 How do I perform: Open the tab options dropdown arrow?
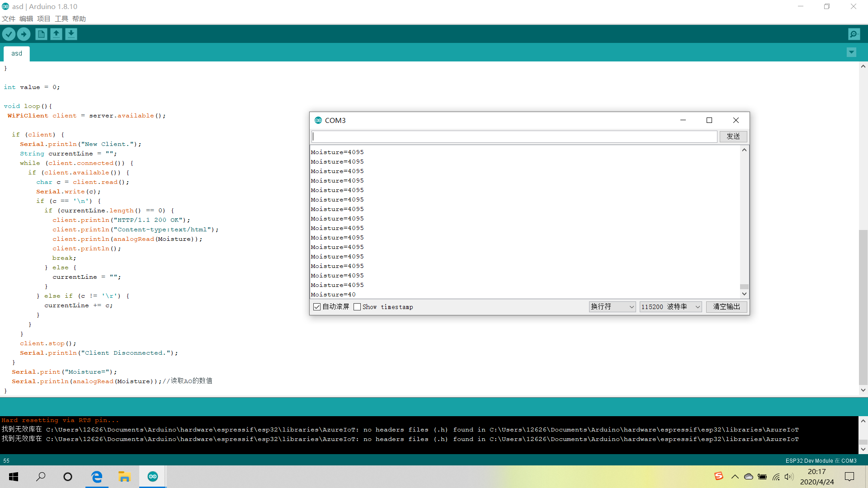pos(851,52)
